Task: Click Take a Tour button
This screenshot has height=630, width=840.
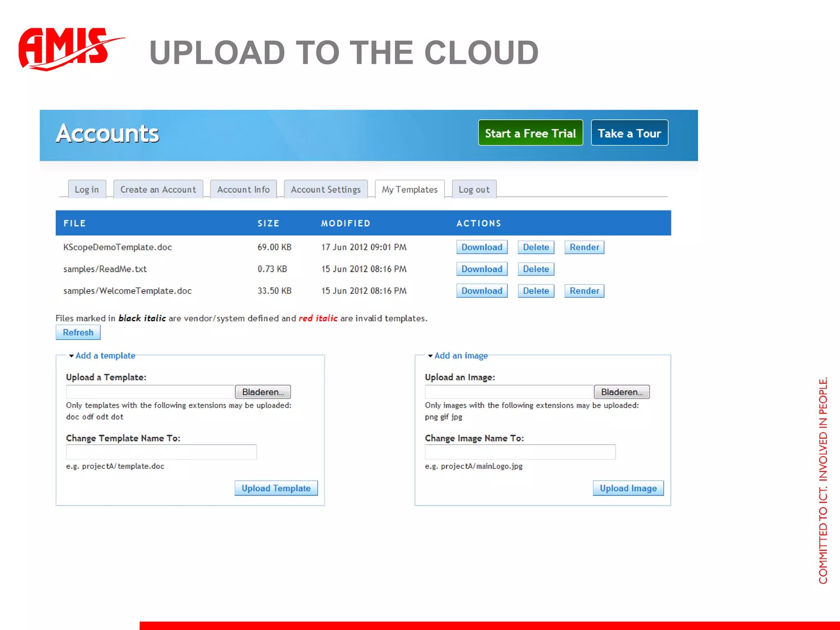Action: 629,133
